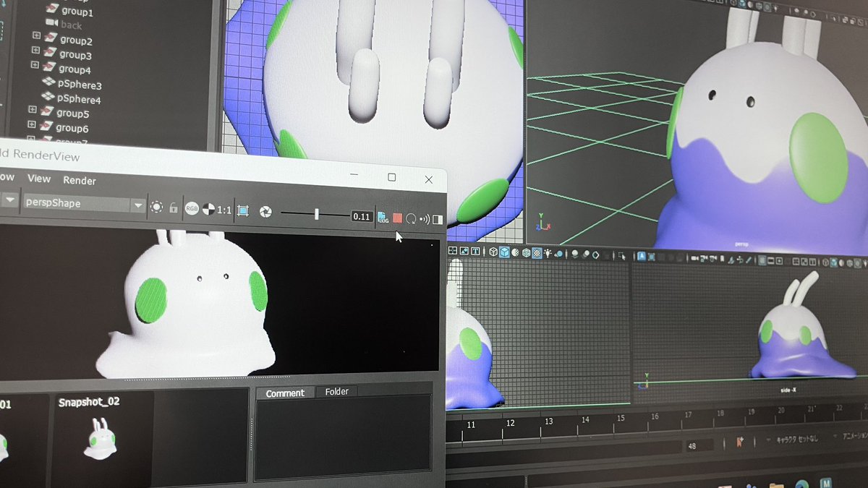Toggle the half-filled panel icon in RenderView
This screenshot has height=488, width=868.
point(438,220)
